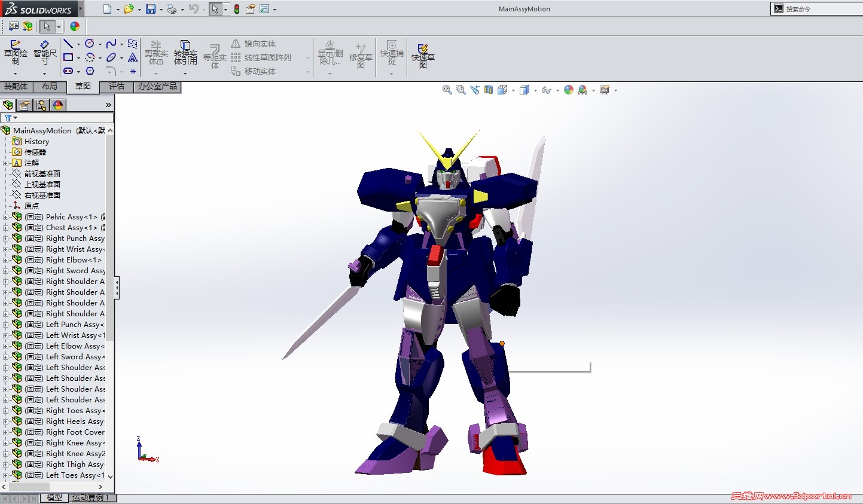Open the Line tool dropdown arrow

tap(78, 44)
